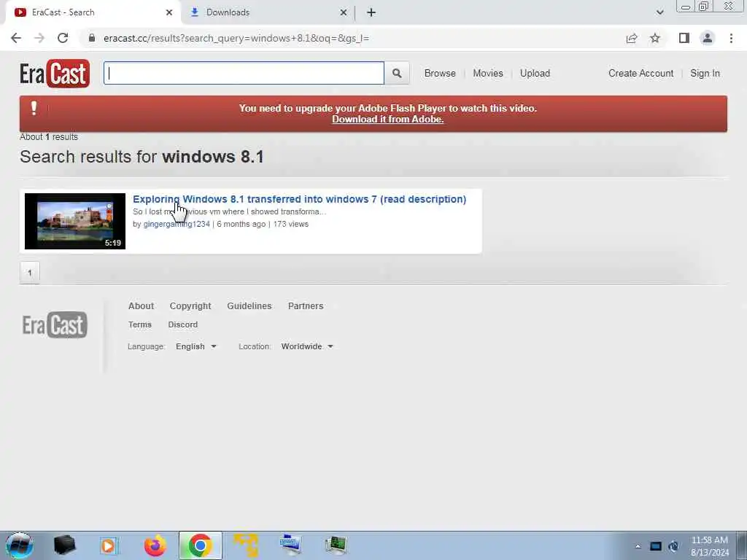The height and width of the screenshot is (560, 747).
Task: Click the address bar URL
Action: [236, 38]
